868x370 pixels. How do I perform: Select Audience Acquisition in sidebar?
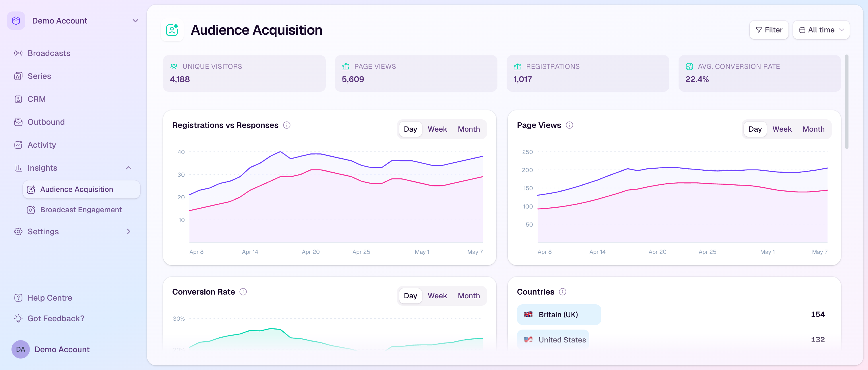pos(82,190)
